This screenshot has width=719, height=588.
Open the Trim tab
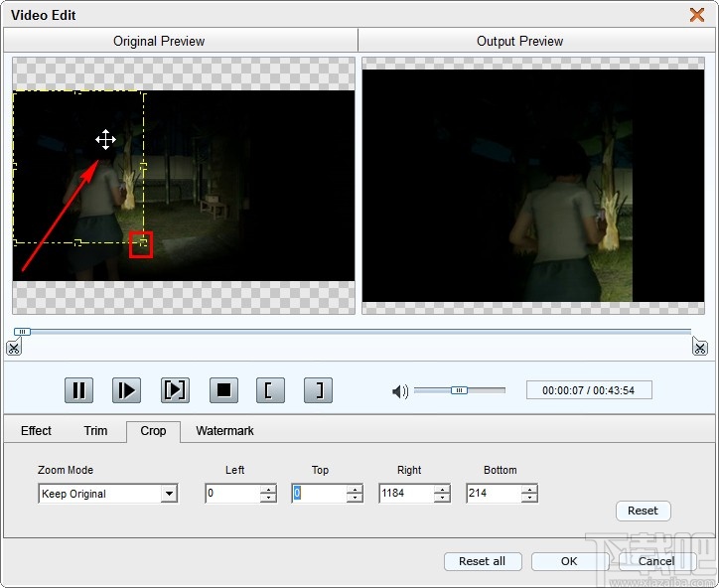[x=95, y=431]
